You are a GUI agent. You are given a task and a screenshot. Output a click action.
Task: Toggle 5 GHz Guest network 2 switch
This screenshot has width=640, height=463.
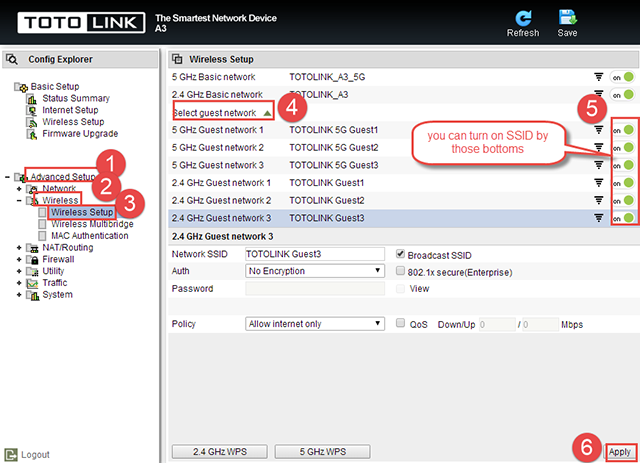click(624, 147)
